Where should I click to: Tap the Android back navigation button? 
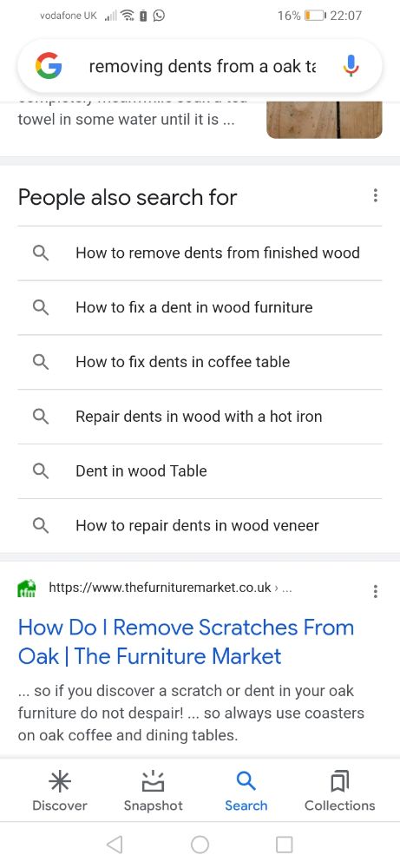tap(115, 845)
